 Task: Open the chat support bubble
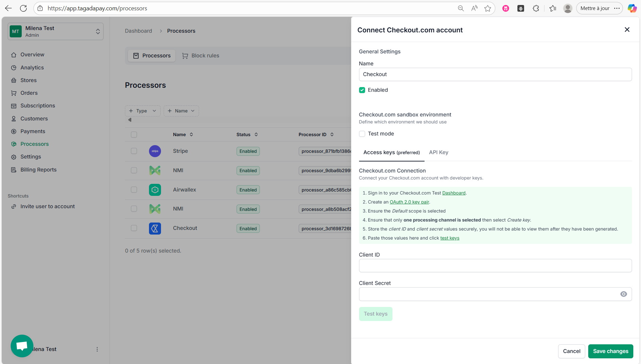[x=22, y=346]
